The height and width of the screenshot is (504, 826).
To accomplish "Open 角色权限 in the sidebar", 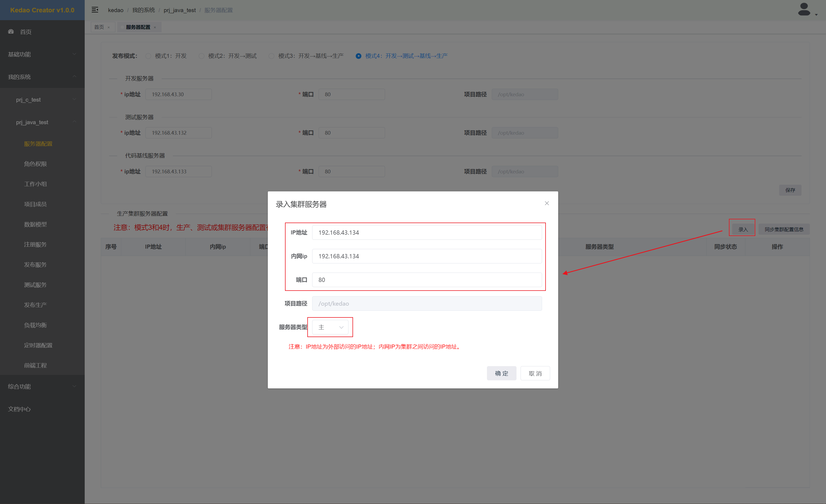I will click(x=35, y=164).
